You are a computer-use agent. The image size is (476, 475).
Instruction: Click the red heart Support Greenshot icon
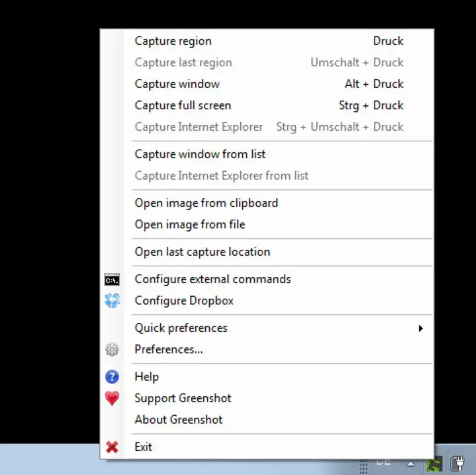(112, 398)
